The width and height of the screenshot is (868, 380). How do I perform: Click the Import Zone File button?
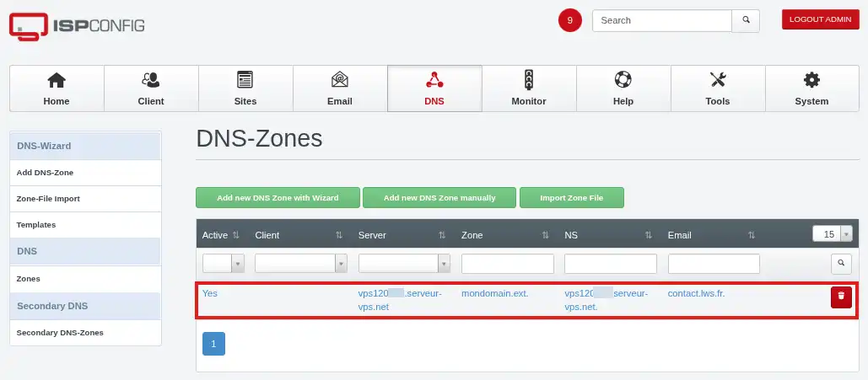(x=572, y=197)
